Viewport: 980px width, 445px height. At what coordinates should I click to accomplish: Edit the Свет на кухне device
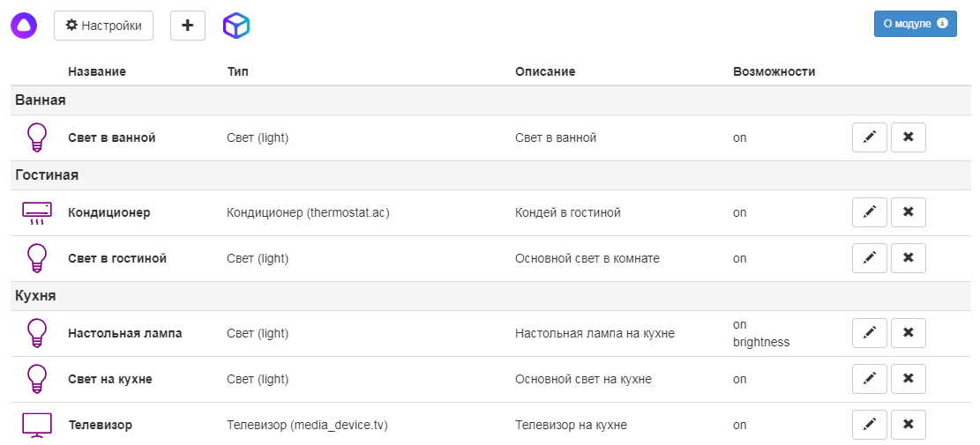point(869,379)
